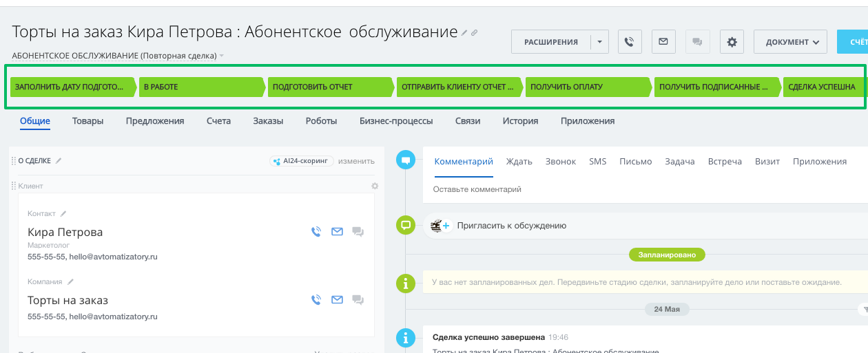Click the AI24-скоринг button
The width and height of the screenshot is (868, 353).
[x=302, y=161]
